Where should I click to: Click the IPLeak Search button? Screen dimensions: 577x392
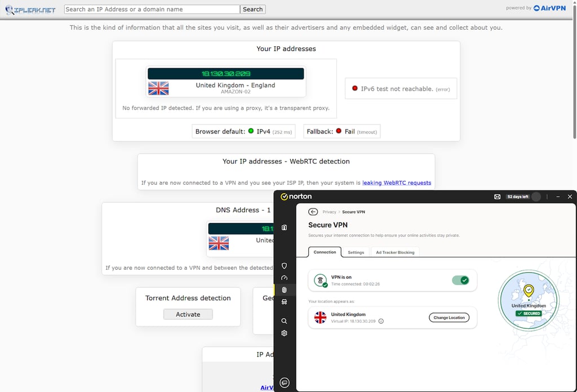(253, 9)
